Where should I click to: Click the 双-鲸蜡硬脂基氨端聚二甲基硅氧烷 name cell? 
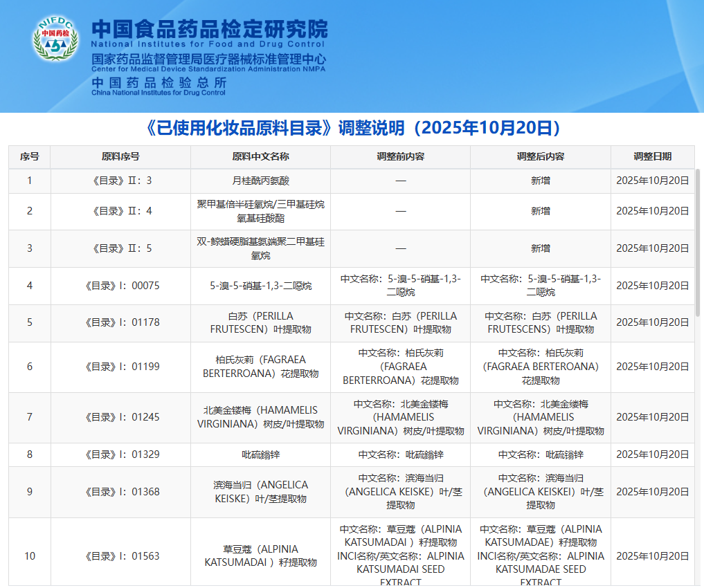pos(260,248)
